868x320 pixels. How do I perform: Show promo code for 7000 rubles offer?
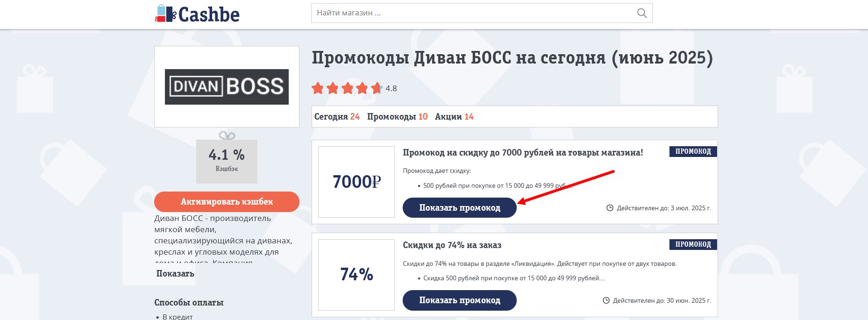click(x=459, y=208)
